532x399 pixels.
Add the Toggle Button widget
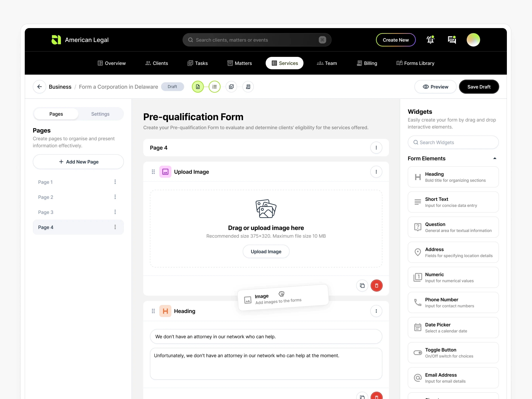tap(453, 353)
